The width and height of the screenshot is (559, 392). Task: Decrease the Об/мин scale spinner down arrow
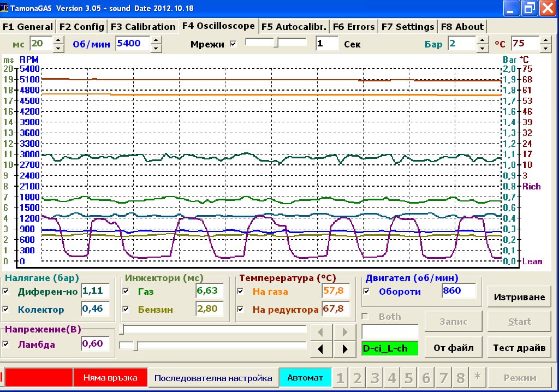[x=156, y=48]
